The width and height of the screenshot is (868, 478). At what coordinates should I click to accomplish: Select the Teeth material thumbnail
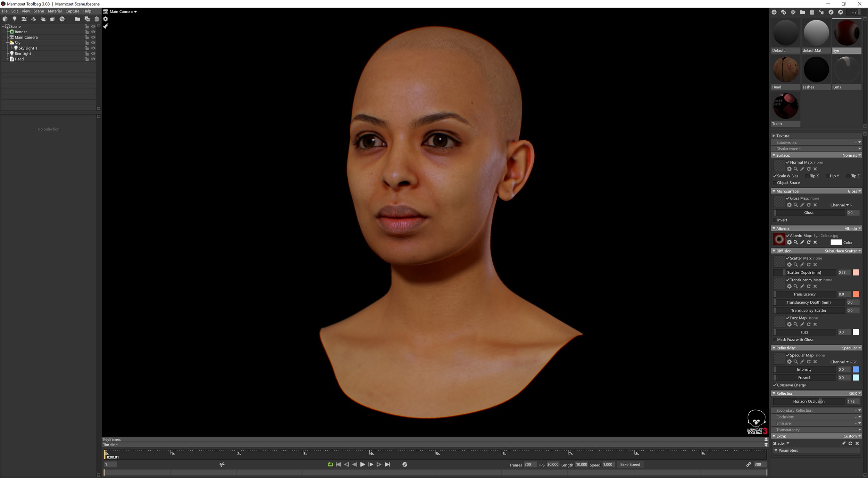[785, 106]
